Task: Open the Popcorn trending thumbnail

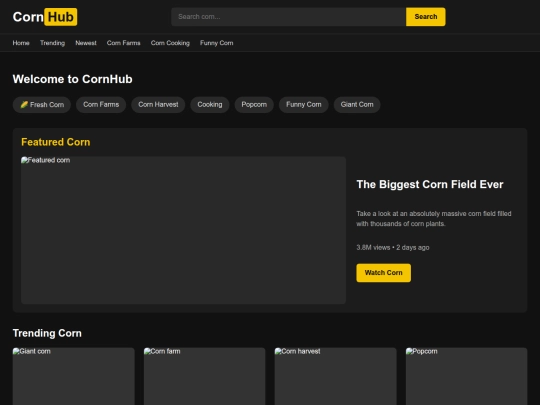Action: pos(466,376)
